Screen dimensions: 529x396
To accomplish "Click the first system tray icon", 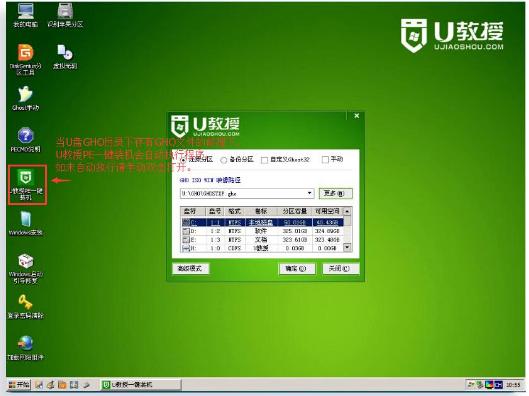I will [471, 385].
